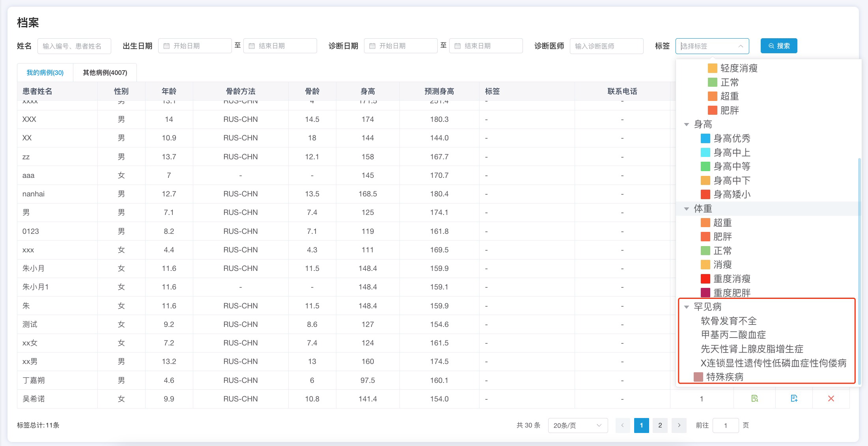Click patient name zz

[x=26, y=157]
